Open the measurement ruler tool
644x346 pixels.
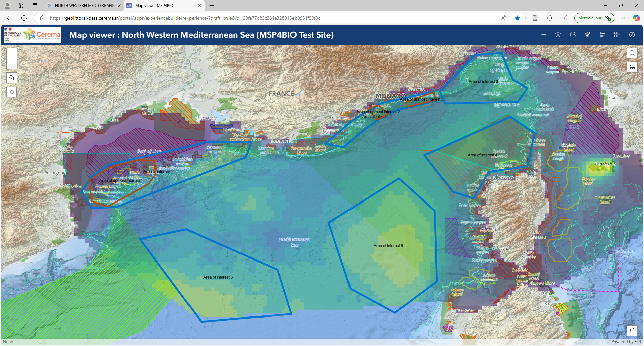tap(632, 67)
